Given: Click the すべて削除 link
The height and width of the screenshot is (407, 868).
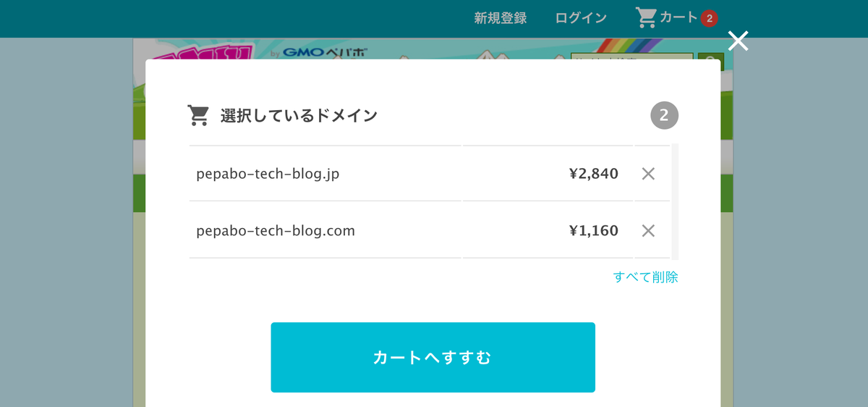Looking at the screenshot, I should click(x=645, y=277).
